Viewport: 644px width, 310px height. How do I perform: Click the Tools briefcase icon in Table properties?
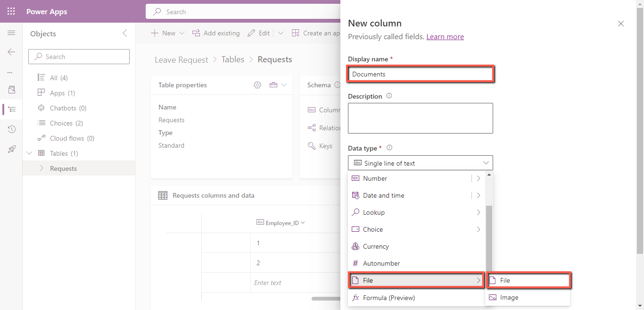273,85
